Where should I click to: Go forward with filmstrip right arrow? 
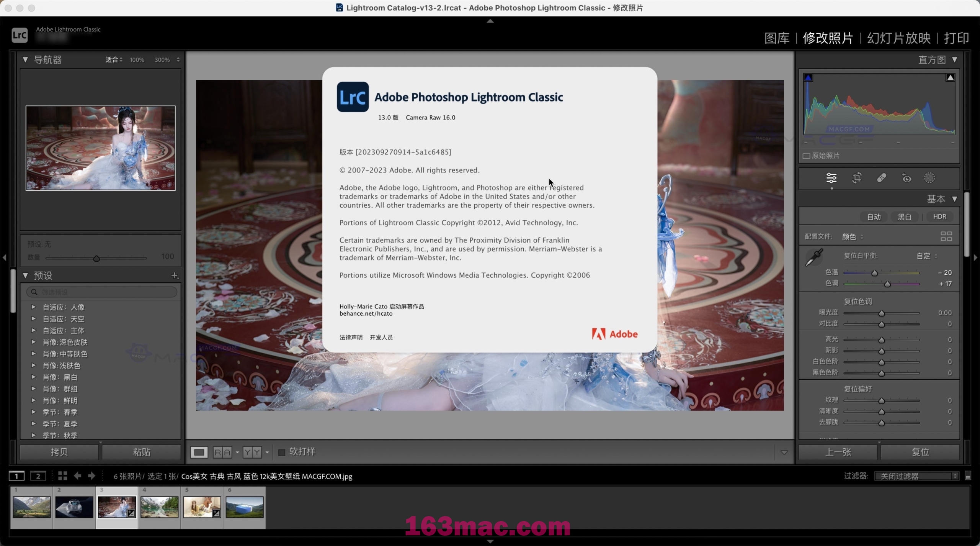(91, 476)
